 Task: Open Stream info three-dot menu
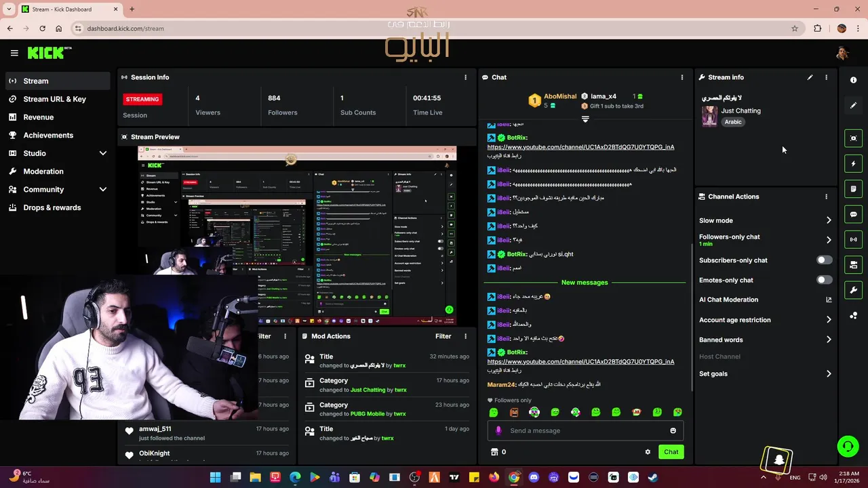(826, 77)
